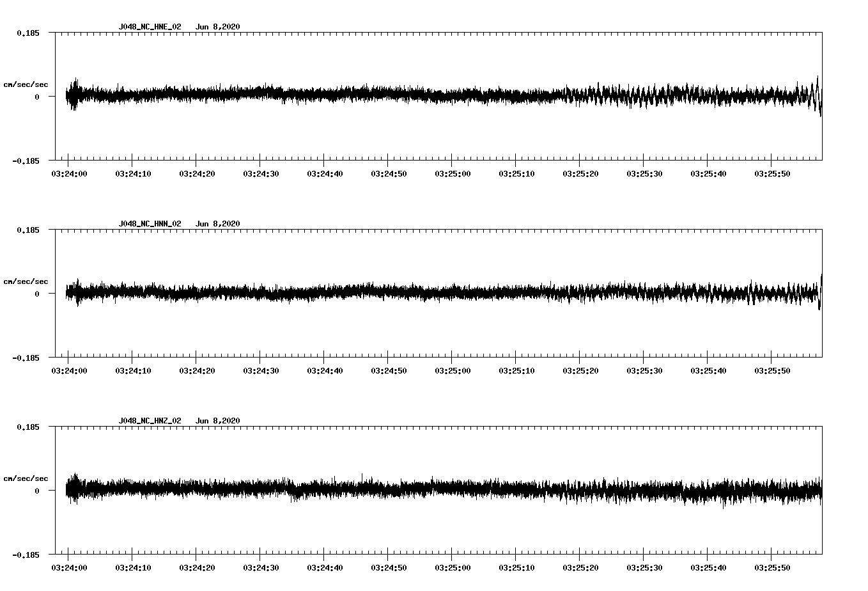Select the -0.185 label on HNN plot
This screenshot has height=591, width=868.
(26, 358)
